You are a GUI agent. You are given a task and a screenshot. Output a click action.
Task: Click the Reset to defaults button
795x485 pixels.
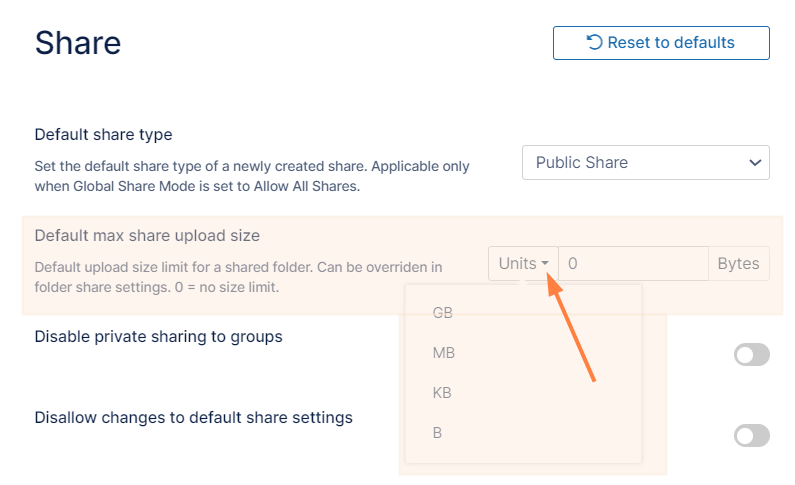(660, 43)
